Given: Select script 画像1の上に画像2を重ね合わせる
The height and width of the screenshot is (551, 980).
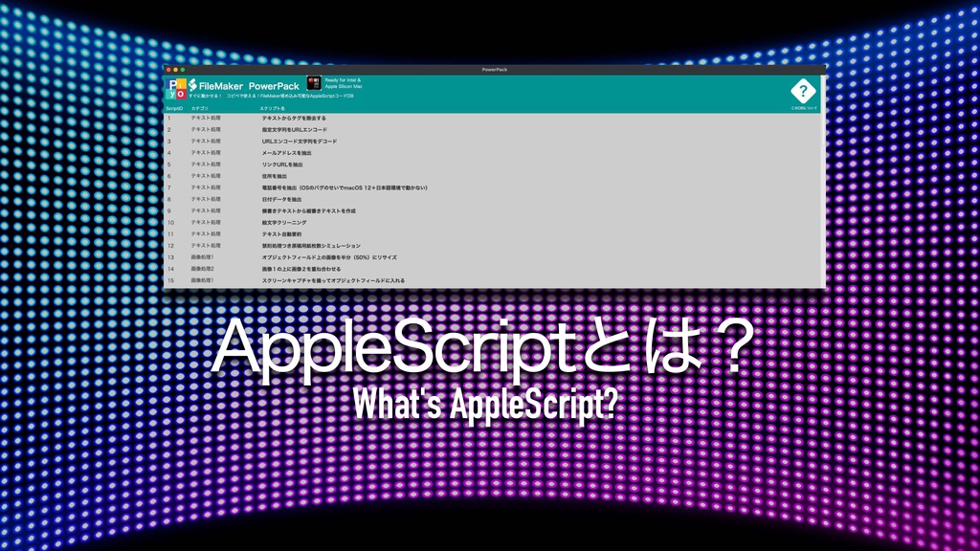Looking at the screenshot, I should [x=301, y=269].
